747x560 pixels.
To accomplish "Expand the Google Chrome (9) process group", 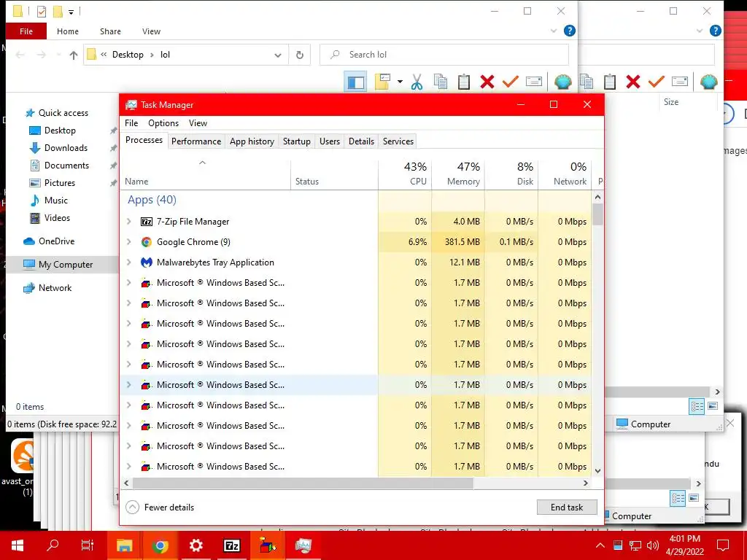I will (128, 242).
